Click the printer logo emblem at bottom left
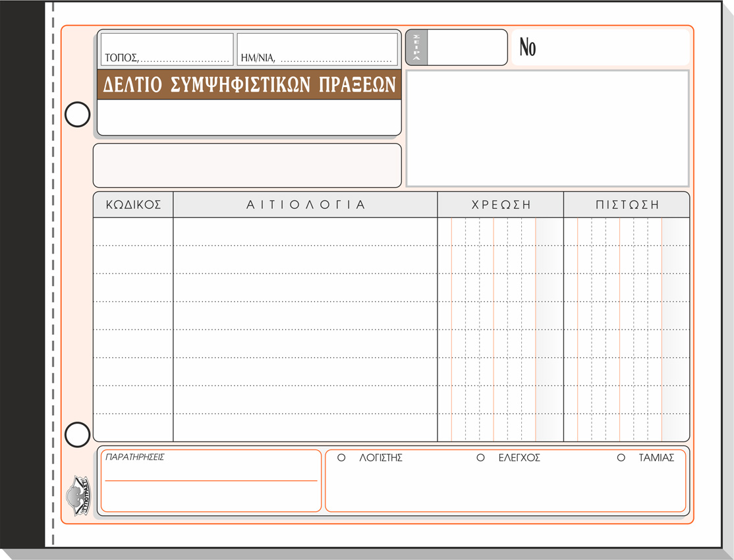This screenshot has width=734, height=560. pyautogui.click(x=77, y=495)
